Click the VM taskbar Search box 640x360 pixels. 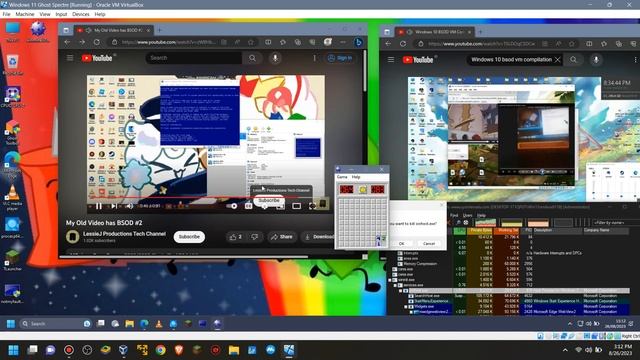pyautogui.click(x=55, y=324)
